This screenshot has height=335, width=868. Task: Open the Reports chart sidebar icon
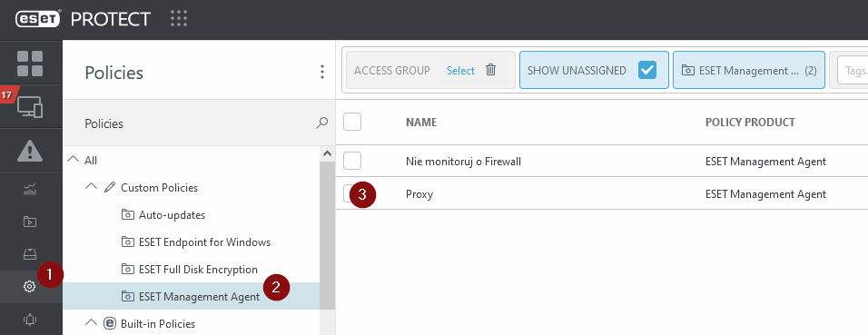29,191
